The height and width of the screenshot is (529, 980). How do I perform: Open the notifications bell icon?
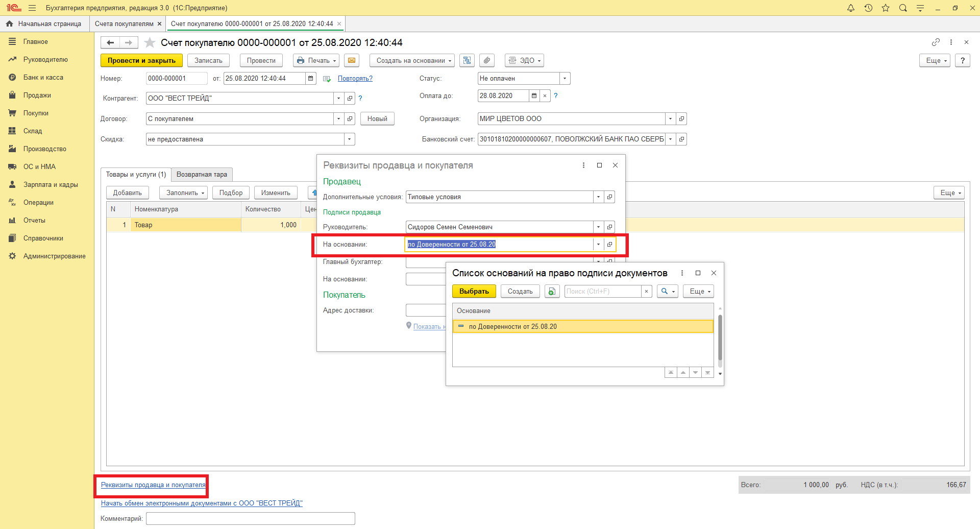click(851, 8)
